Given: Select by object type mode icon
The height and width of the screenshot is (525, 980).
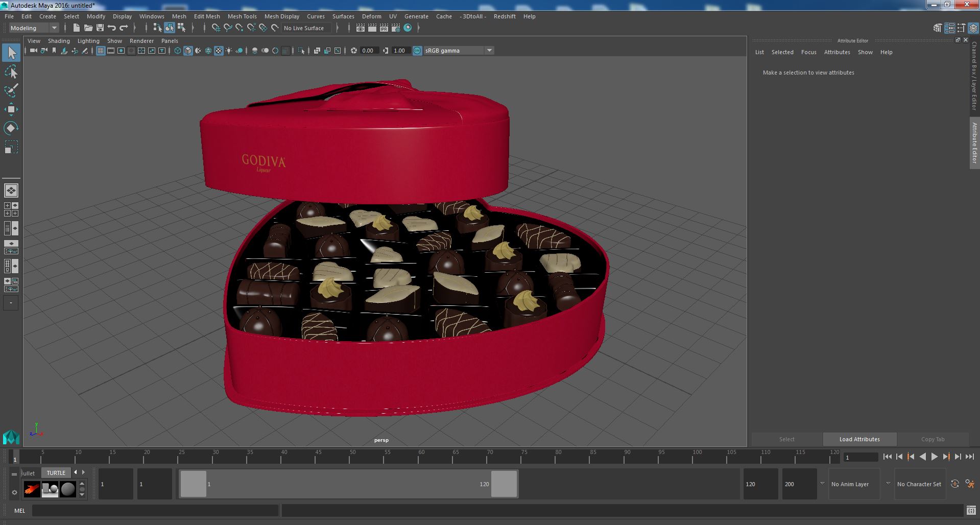Looking at the screenshot, I should pos(170,28).
